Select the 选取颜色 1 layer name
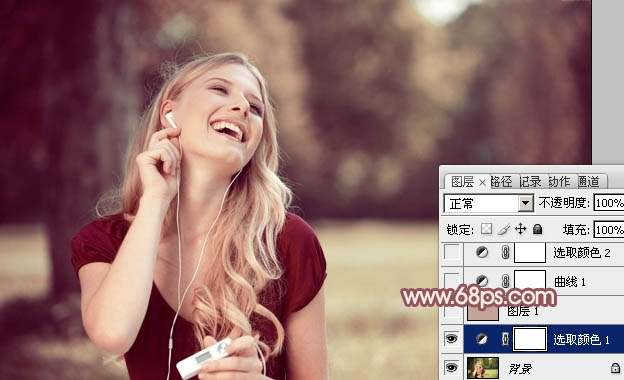 [x=581, y=339]
